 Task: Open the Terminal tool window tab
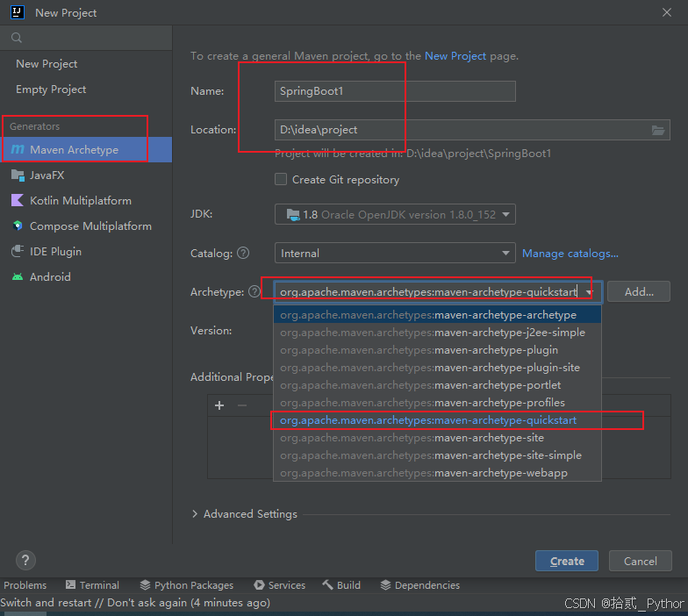tap(93, 585)
